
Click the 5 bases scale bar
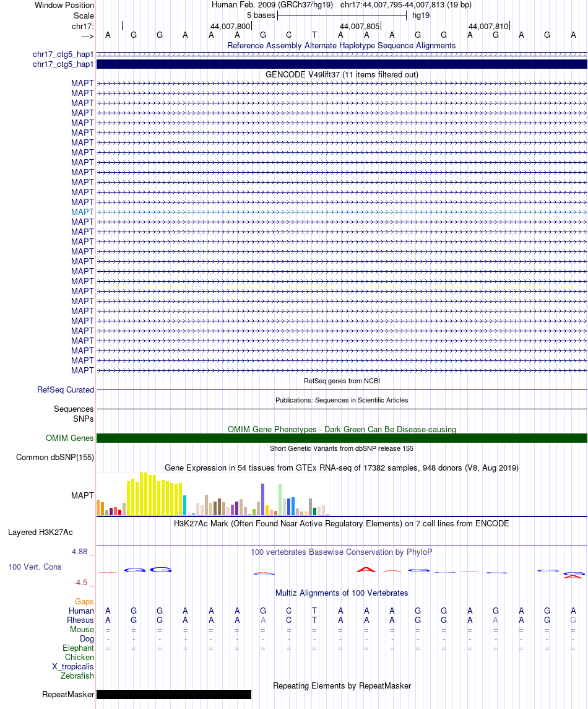[x=342, y=15]
